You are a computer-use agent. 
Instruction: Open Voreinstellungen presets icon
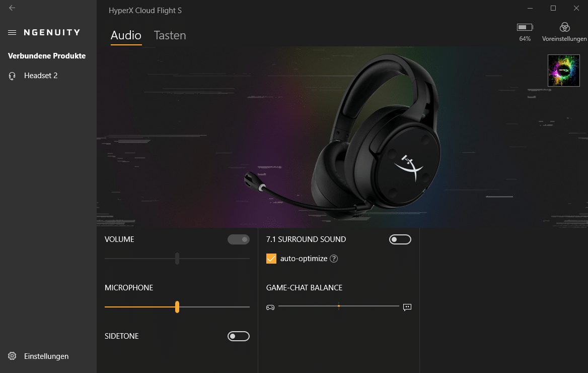[x=564, y=27]
